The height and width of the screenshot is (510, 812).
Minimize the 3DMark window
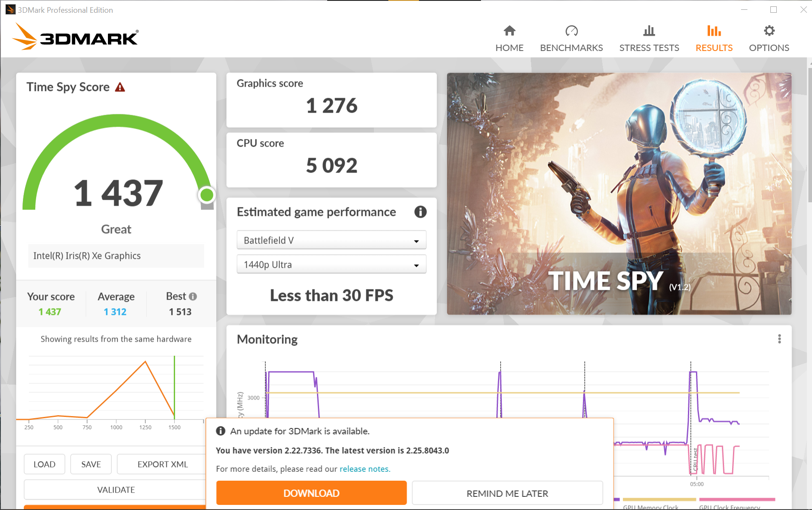pyautogui.click(x=744, y=10)
